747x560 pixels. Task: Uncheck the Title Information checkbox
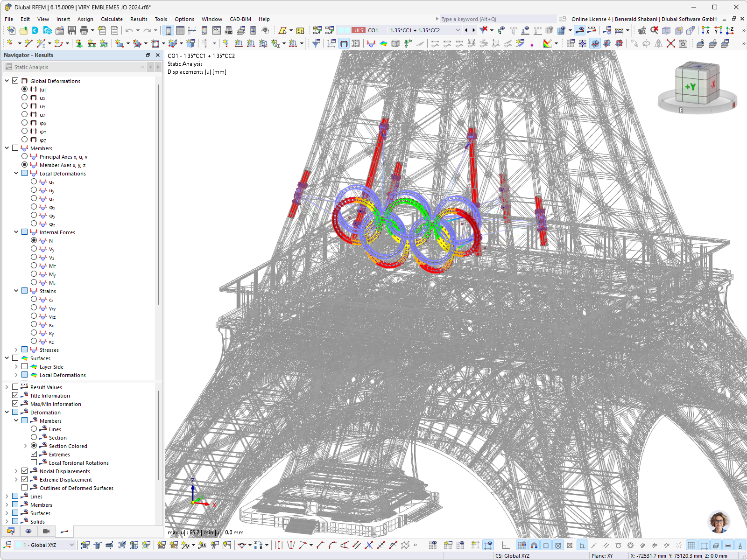pyautogui.click(x=15, y=395)
